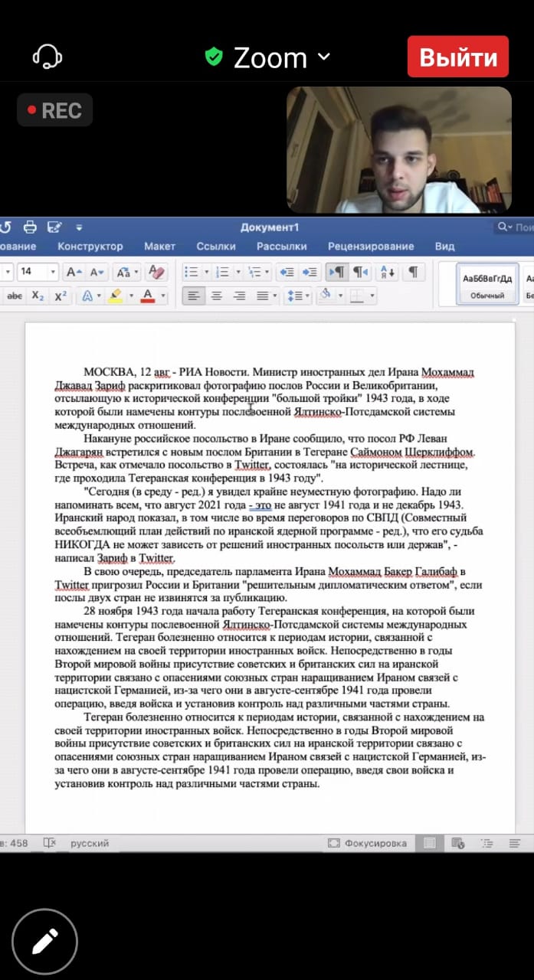Image resolution: width=534 pixels, height=980 pixels.
Task: Click the sort A-Z icon
Action: click(x=387, y=272)
